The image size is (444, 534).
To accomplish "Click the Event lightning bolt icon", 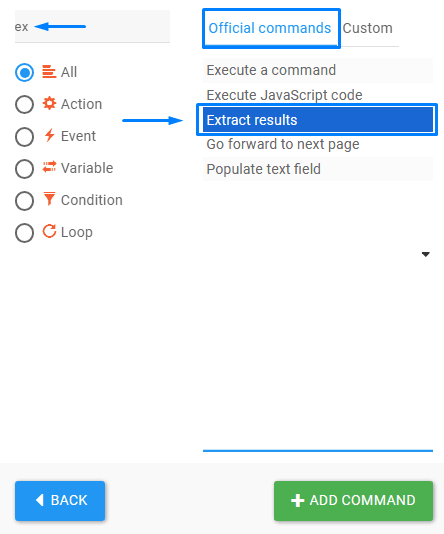I will pos(49,135).
